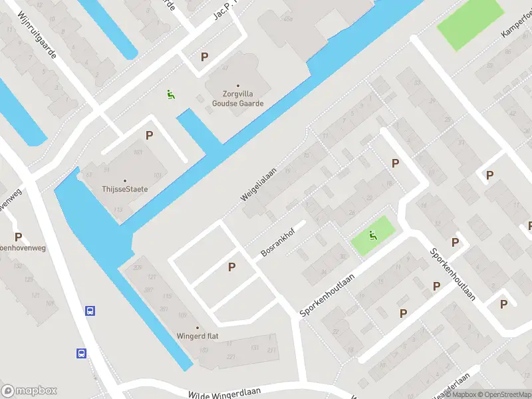Select parking icon north of Zorgvilla
Viewport: 532px width, 399px height.
coord(204,57)
